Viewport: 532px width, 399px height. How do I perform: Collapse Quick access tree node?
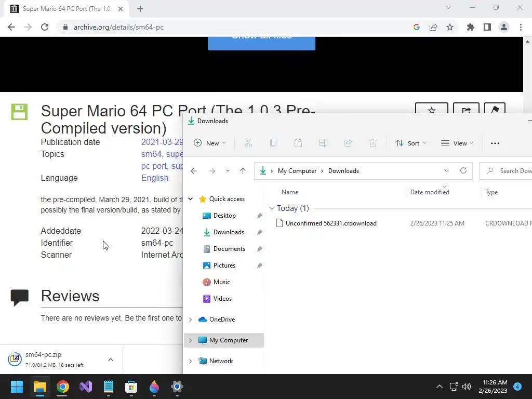point(190,199)
